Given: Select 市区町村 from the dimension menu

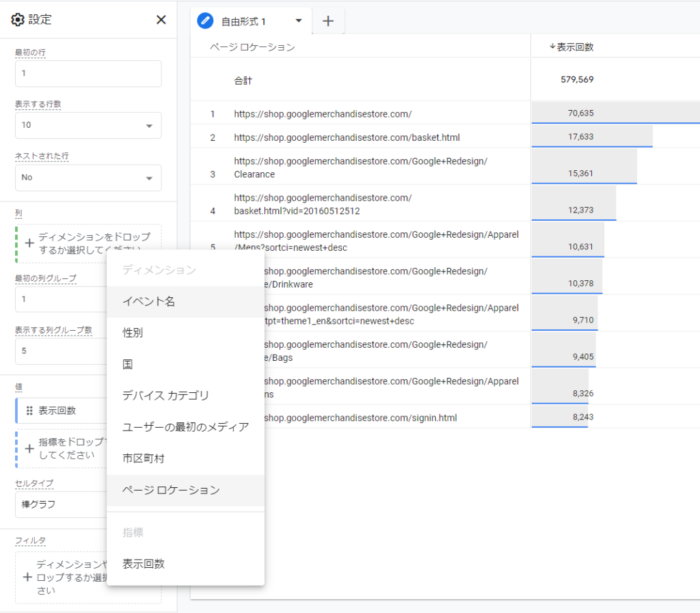Looking at the screenshot, I should pos(186,459).
